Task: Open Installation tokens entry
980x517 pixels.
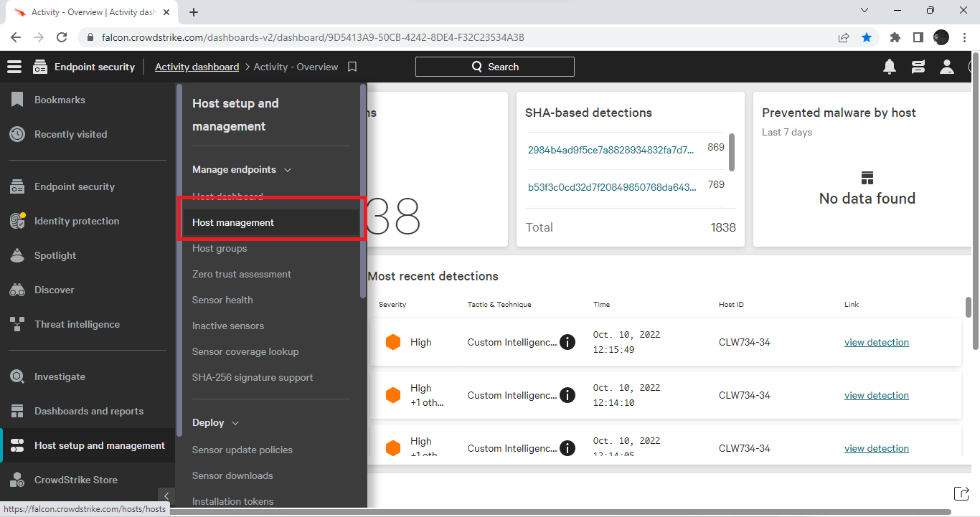Action: (x=233, y=501)
